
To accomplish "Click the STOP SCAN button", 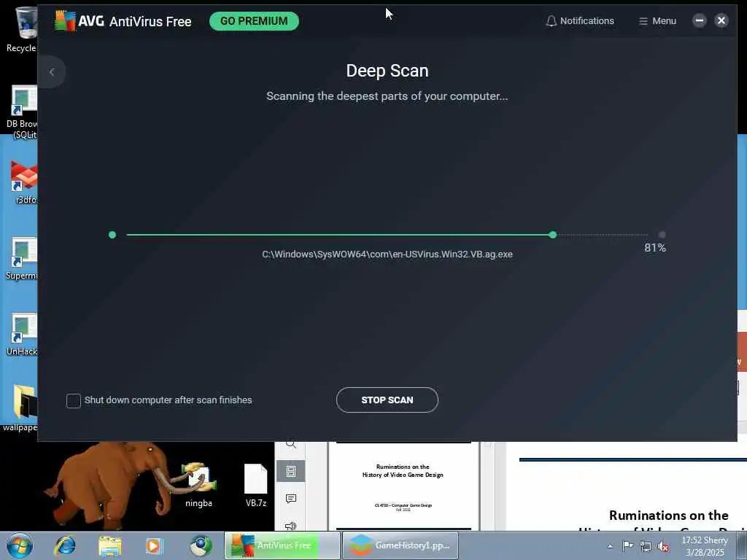I will click(x=387, y=400).
